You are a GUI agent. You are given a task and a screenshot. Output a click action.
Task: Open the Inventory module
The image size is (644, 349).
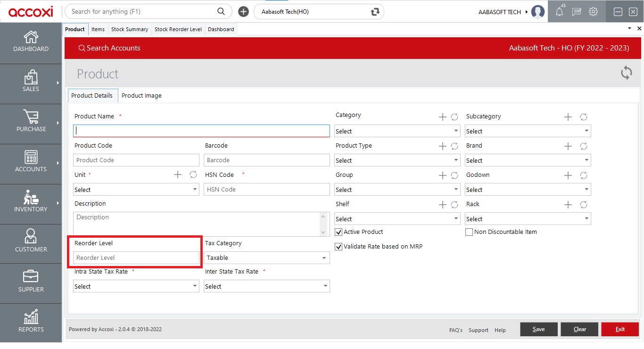tap(31, 202)
